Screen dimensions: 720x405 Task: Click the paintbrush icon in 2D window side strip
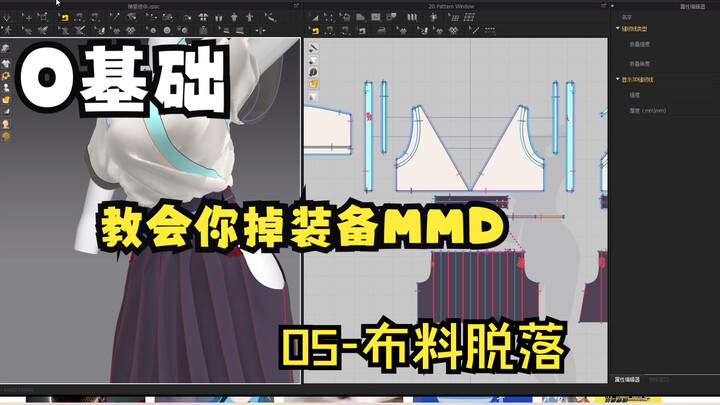(314, 48)
